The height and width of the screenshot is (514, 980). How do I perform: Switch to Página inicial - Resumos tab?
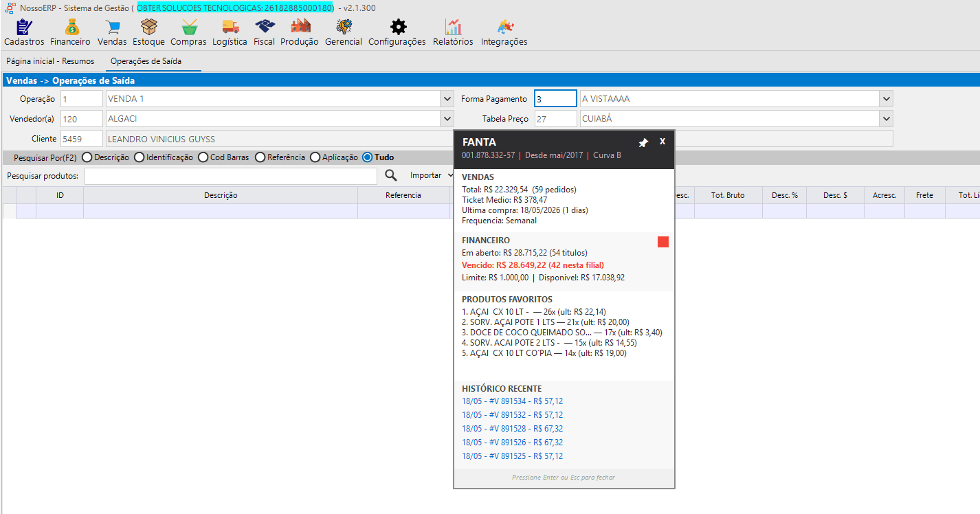click(50, 61)
